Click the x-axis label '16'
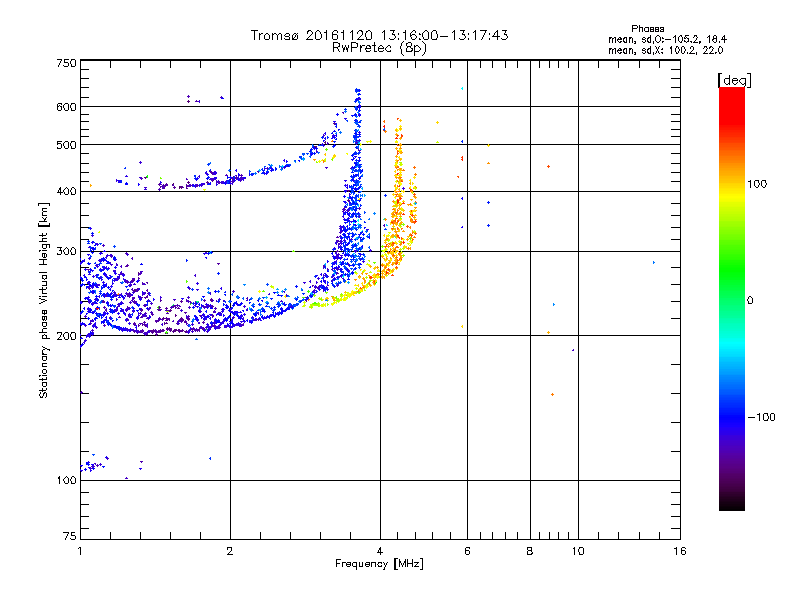This screenshot has width=800, height=600. pyautogui.click(x=680, y=551)
